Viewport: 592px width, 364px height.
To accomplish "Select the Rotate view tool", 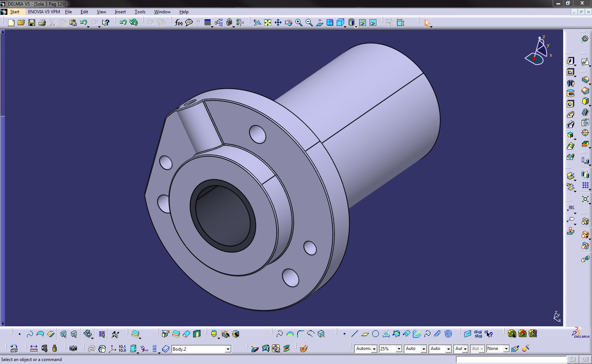I will (288, 23).
